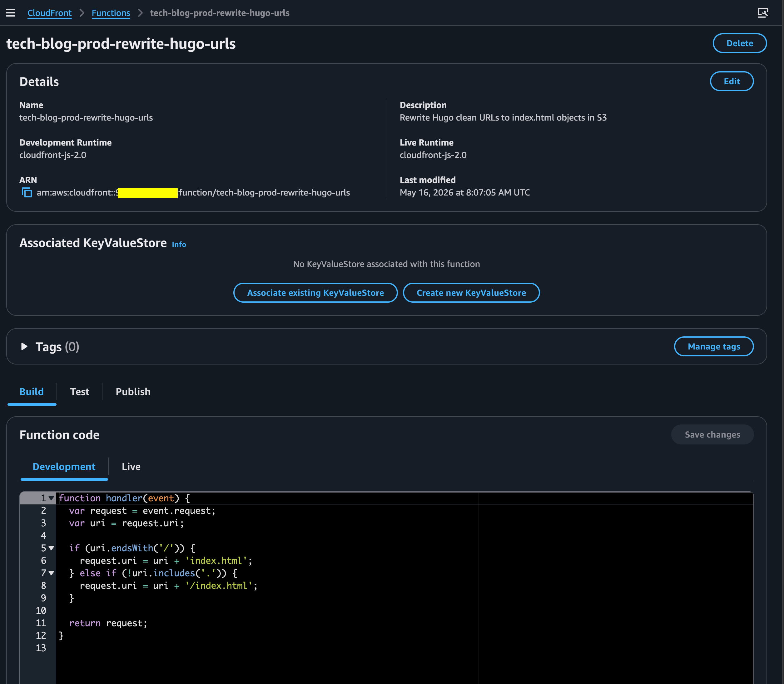Screen dimensions: 784x684
Task: Click the console search icon in the header
Action: click(x=763, y=13)
